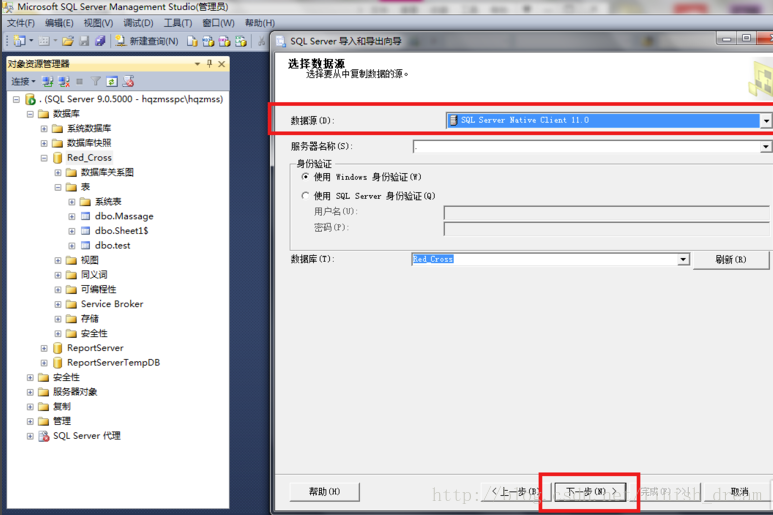The image size is (773, 515).
Task: Open the 视图(V) menu
Action: 98,23
